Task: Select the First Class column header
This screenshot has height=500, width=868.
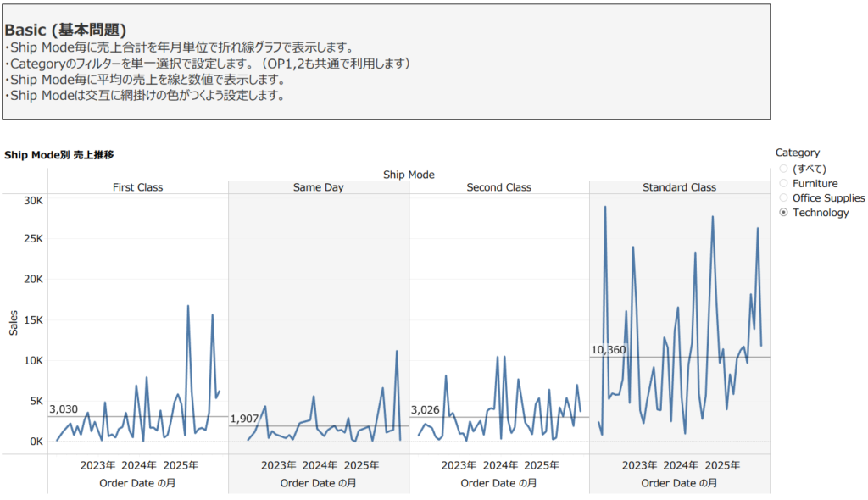Action: 137,187
